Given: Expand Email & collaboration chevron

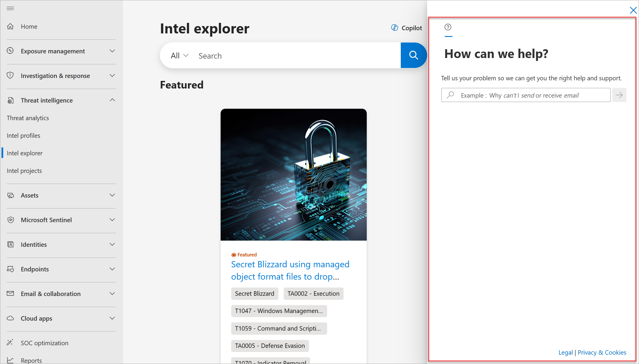Looking at the screenshot, I should (112, 294).
